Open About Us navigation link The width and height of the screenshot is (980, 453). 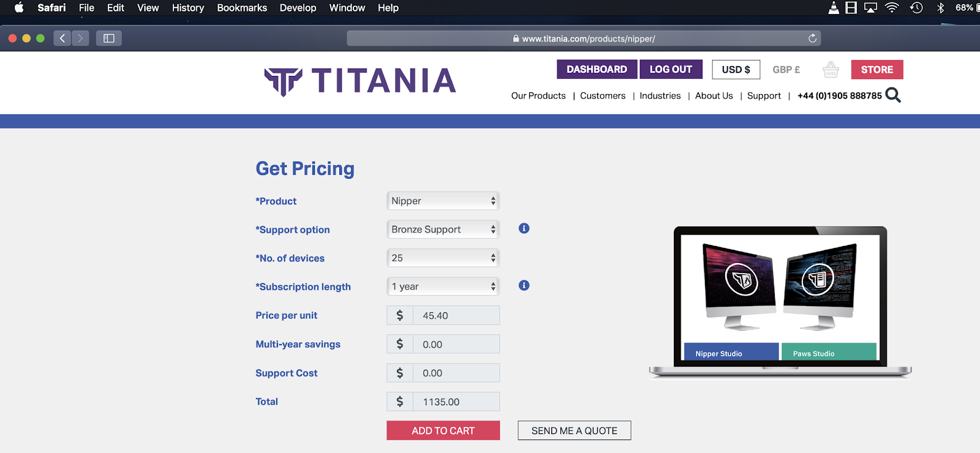click(714, 95)
